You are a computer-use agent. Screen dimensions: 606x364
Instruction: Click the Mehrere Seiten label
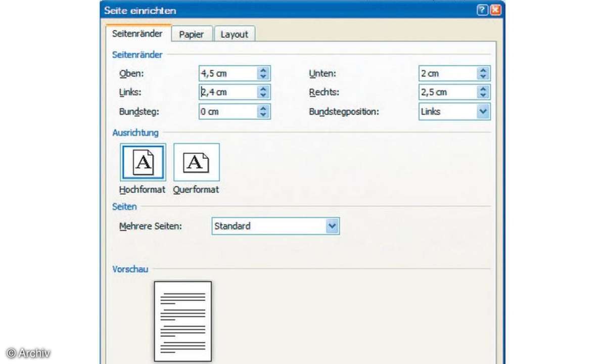click(x=150, y=226)
